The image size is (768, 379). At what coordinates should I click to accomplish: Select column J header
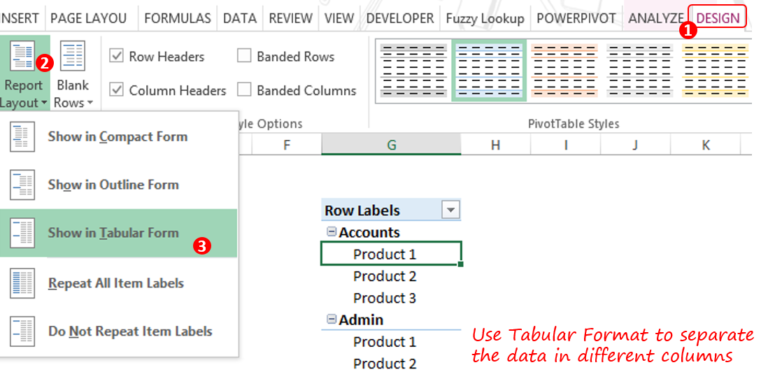point(635,144)
